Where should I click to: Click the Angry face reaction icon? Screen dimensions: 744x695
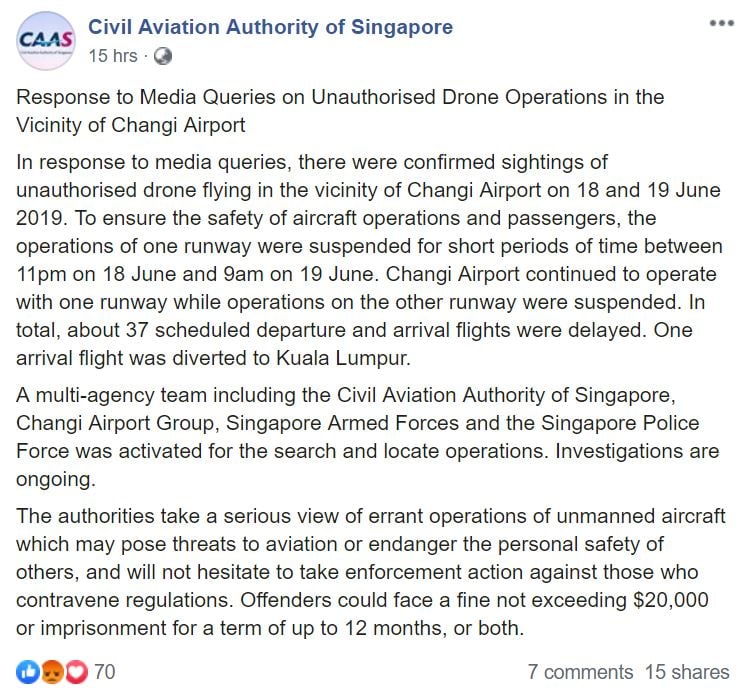tap(52, 671)
